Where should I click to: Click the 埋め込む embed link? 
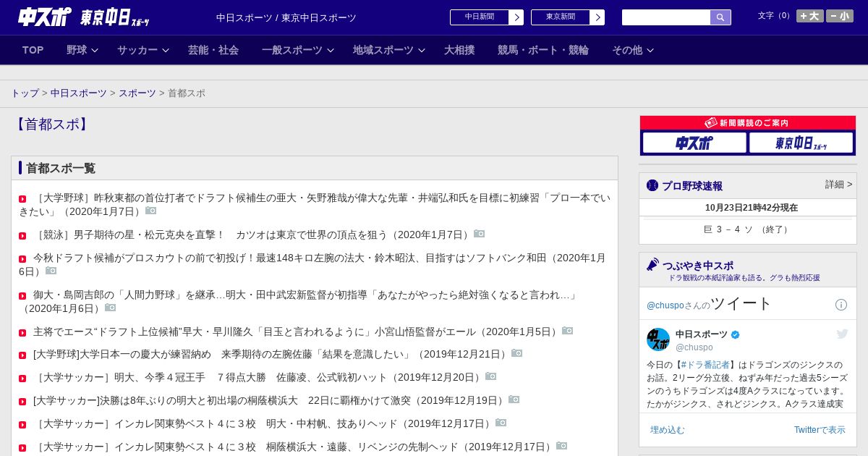pyautogui.click(x=667, y=430)
